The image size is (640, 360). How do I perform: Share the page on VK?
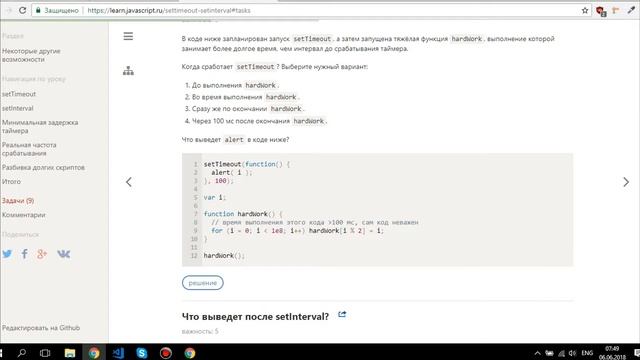tap(63, 254)
